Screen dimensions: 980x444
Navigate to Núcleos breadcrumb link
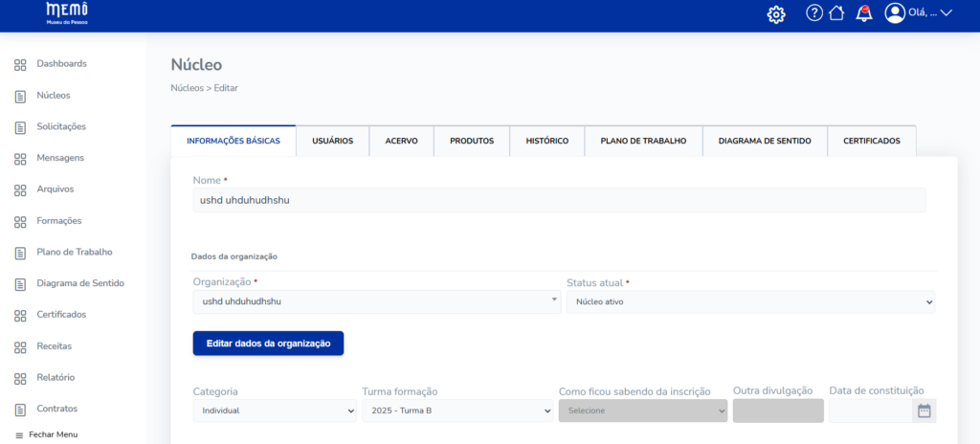coord(187,88)
